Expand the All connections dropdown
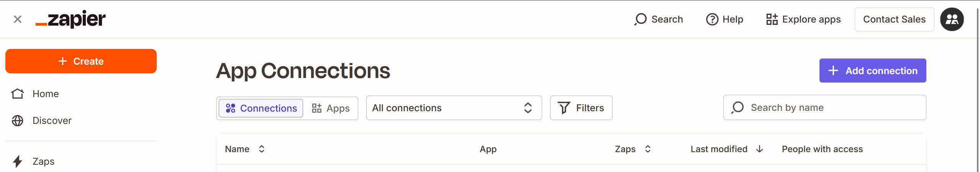The height and width of the screenshot is (172, 980). (x=454, y=108)
